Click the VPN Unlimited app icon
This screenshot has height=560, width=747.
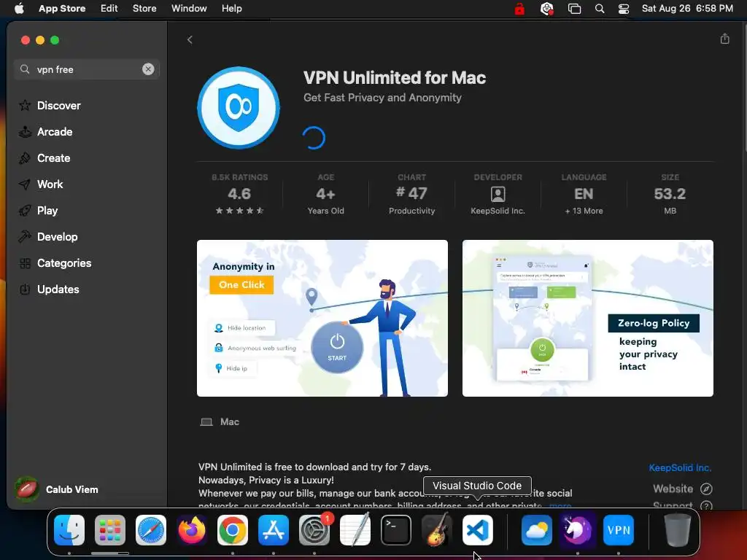[x=239, y=108]
